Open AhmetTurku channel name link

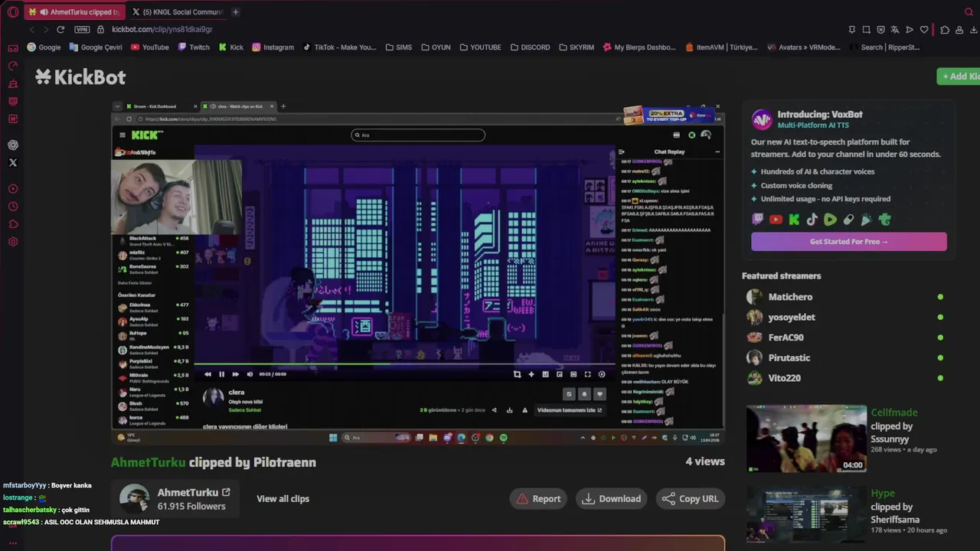(x=194, y=492)
